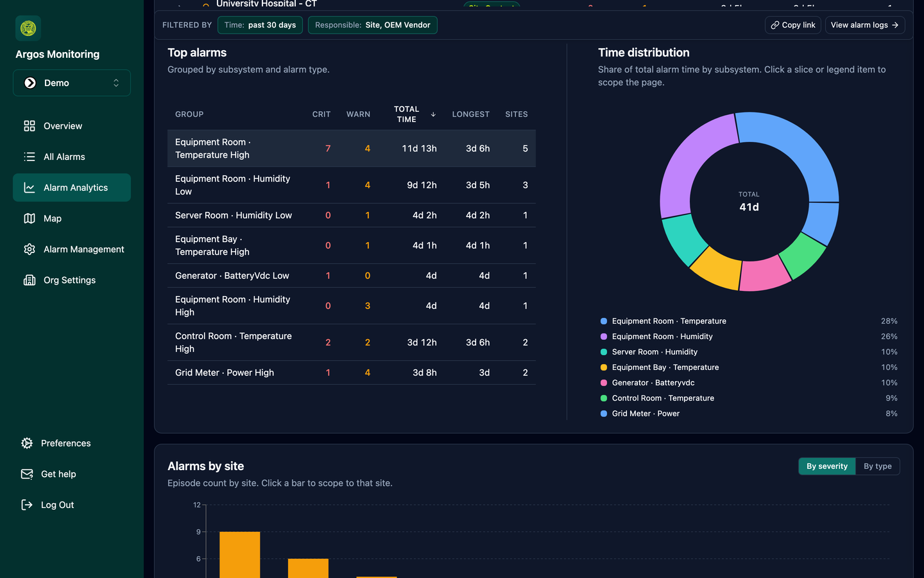The height and width of the screenshot is (578, 924).
Task: Sort by LONGEST column header
Action: coord(471,114)
